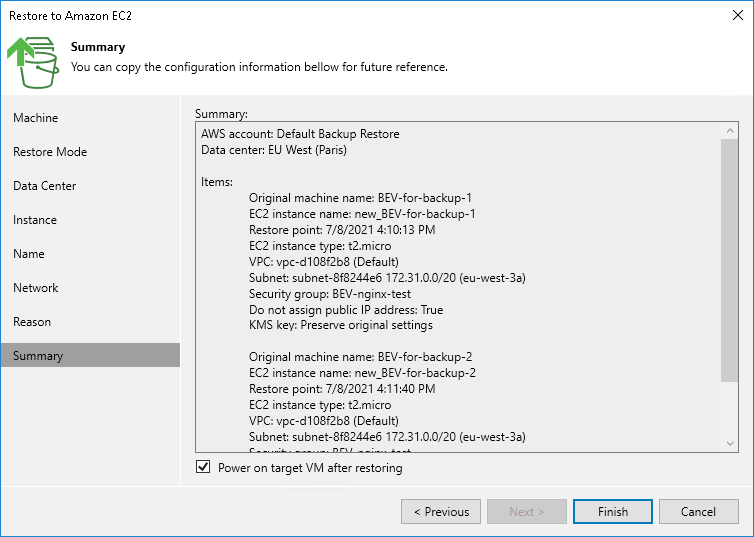The width and height of the screenshot is (754, 537).
Task: Open the Restore Mode step
Action: (50, 152)
